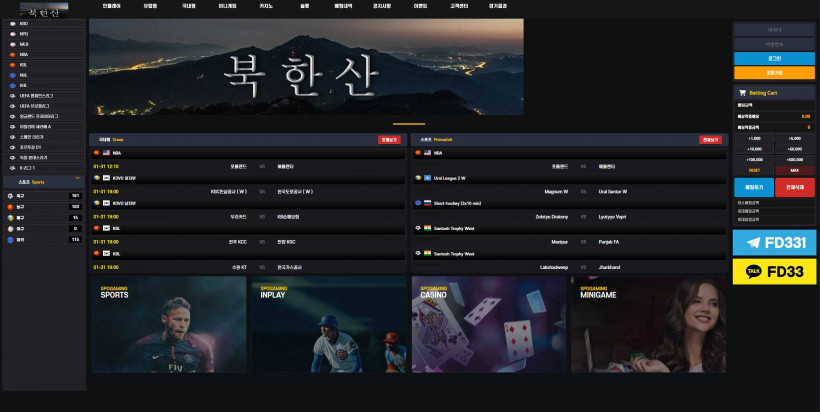
Task: Select the KBL league in sidebar
Action: click(44, 65)
